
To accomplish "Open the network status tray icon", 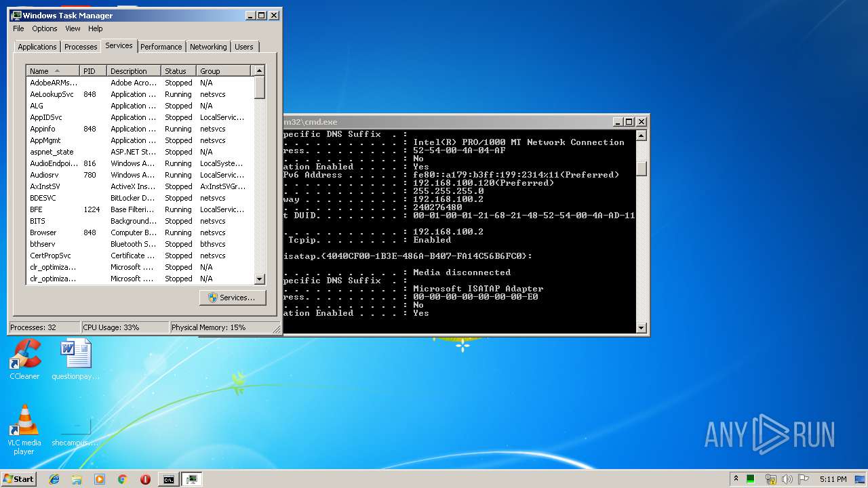I will [x=771, y=479].
